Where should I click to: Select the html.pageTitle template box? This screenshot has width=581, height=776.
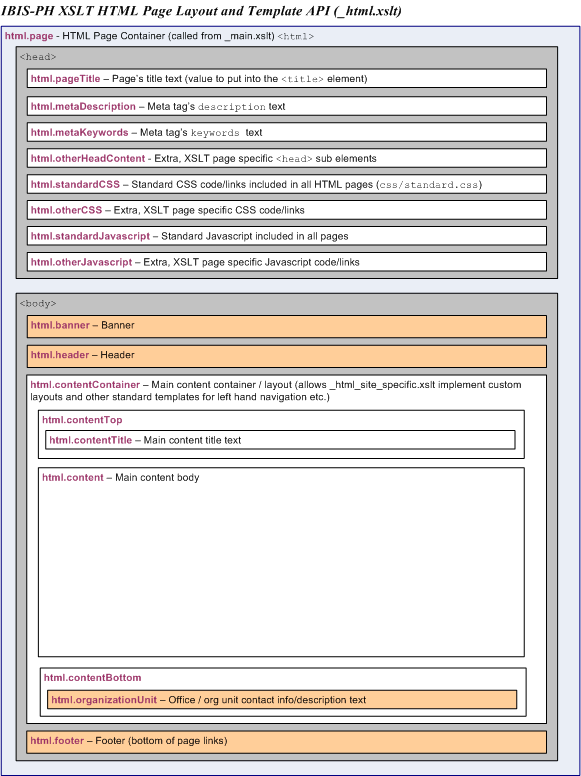pyautogui.click(x=287, y=78)
